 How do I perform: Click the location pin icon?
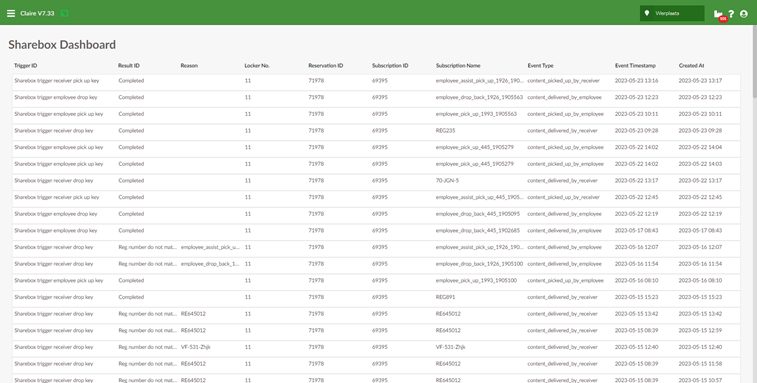point(647,13)
